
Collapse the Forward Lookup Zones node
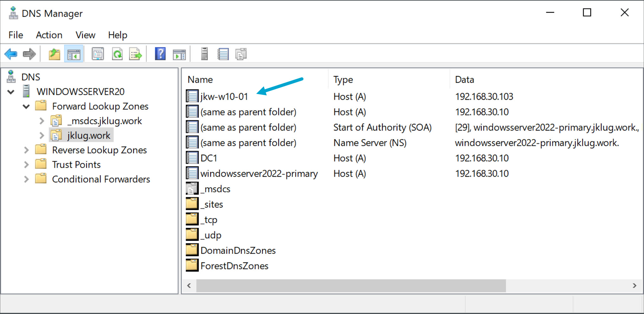coord(26,106)
